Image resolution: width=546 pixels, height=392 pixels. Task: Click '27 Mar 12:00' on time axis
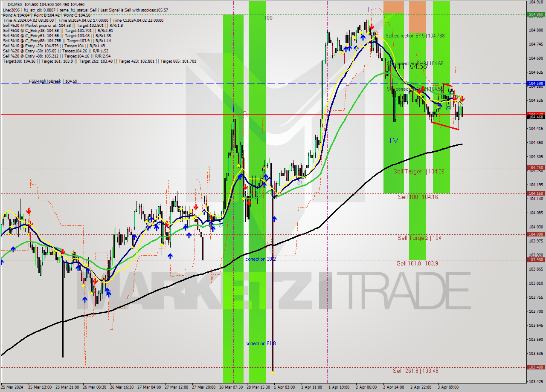[x=176, y=387]
